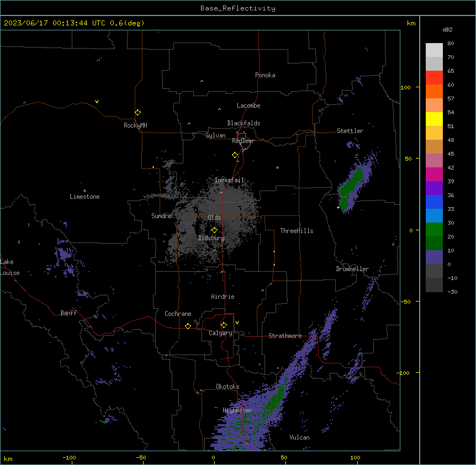Click the Lake Louise label

pyautogui.click(x=10, y=267)
